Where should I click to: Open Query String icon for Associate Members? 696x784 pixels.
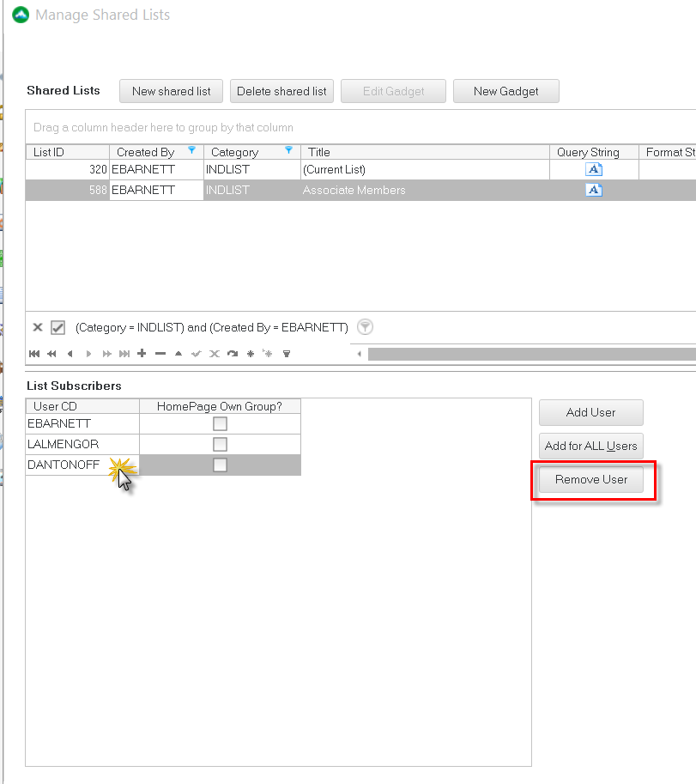(594, 190)
